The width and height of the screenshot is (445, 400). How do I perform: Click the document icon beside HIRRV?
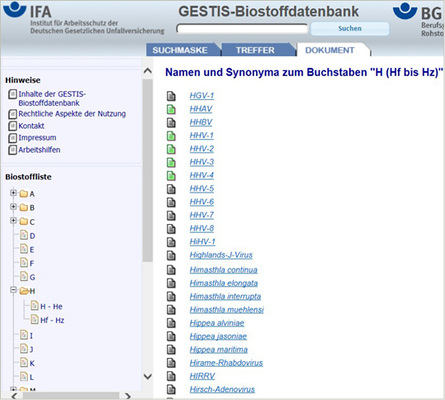tap(171, 376)
